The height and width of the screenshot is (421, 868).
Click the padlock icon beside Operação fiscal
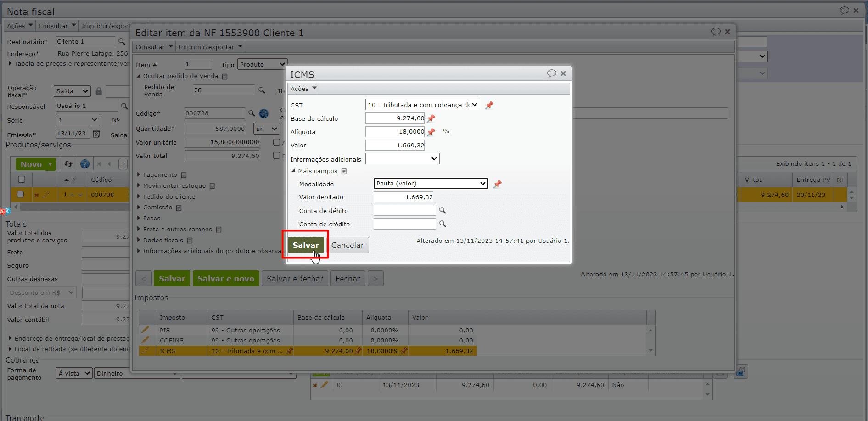(99, 91)
